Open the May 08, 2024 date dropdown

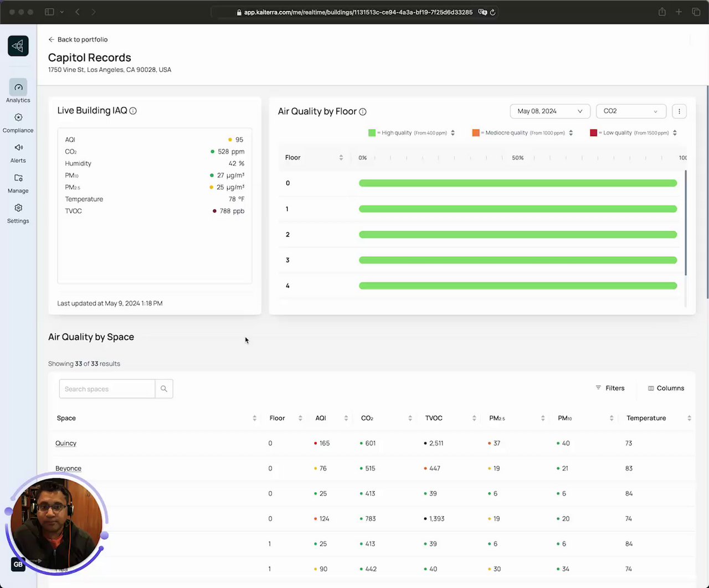pyautogui.click(x=550, y=111)
